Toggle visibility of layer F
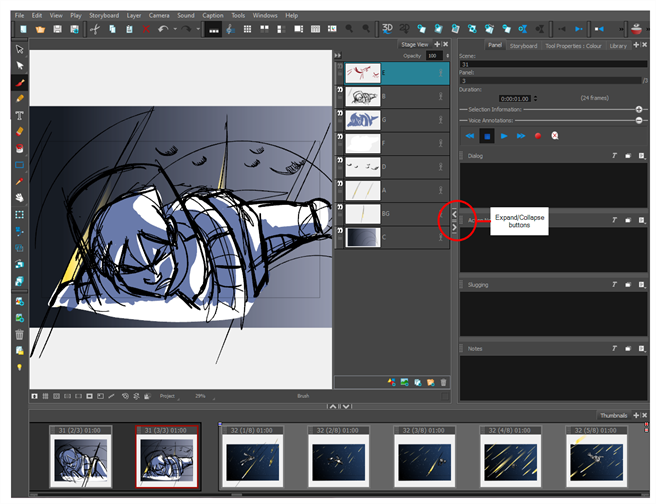Screen dimensions: 656x504 click(340, 136)
